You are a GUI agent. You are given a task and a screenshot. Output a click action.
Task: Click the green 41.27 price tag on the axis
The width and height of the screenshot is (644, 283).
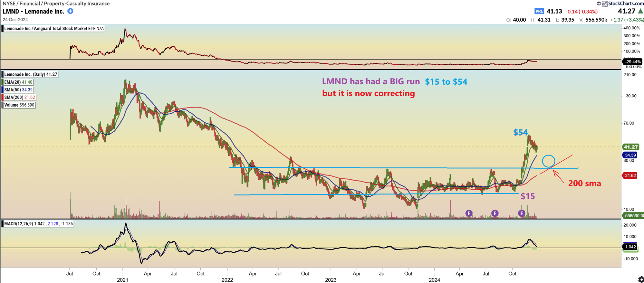630,147
